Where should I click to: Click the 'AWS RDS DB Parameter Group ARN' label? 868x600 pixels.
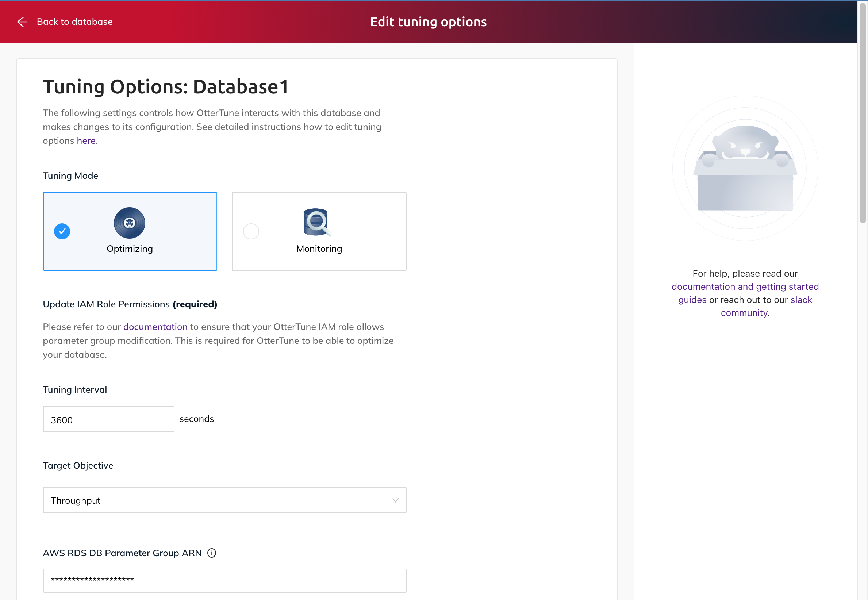pos(122,553)
